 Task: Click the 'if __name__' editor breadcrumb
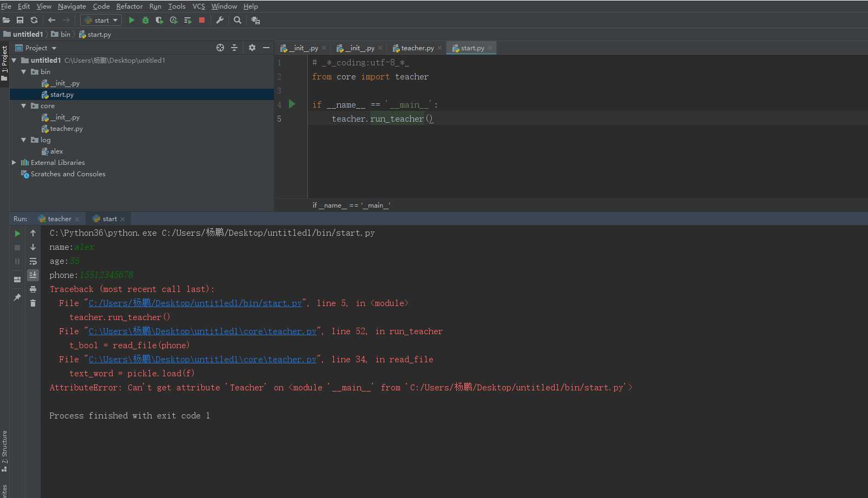coord(351,205)
